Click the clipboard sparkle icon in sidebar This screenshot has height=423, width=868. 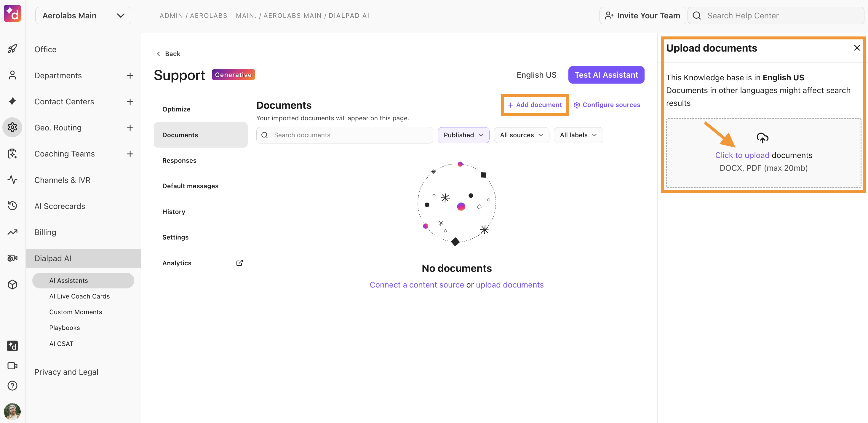click(12, 153)
